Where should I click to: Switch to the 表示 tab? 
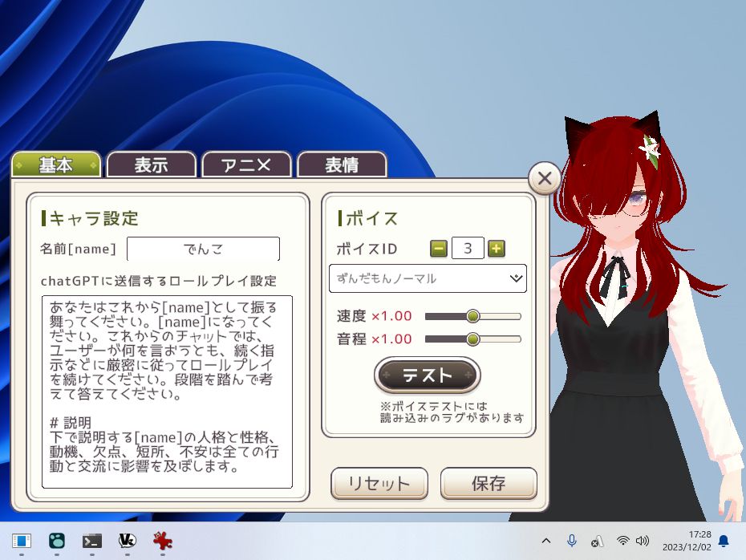click(152, 164)
